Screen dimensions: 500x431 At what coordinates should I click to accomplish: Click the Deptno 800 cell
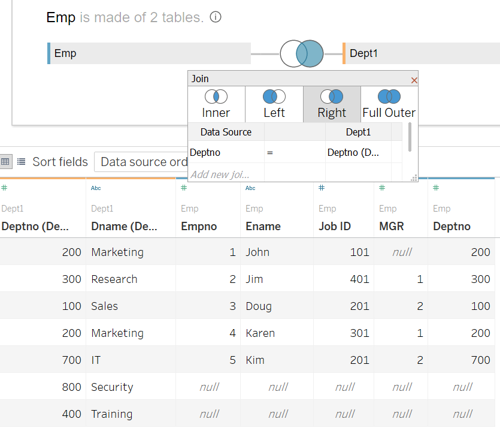pos(71,387)
